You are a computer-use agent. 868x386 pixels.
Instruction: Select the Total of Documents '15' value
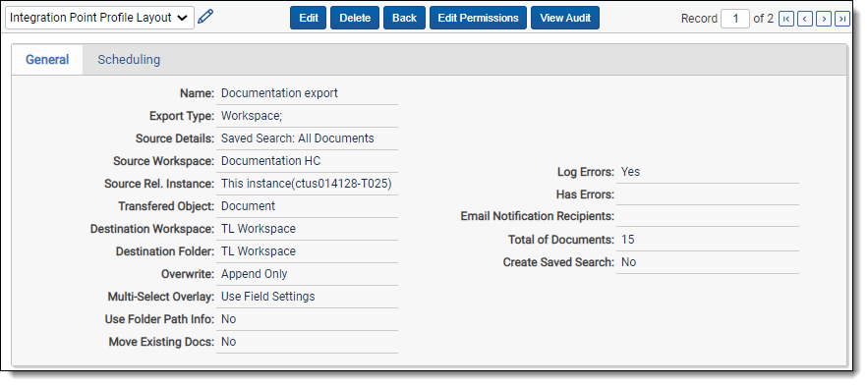coord(628,240)
